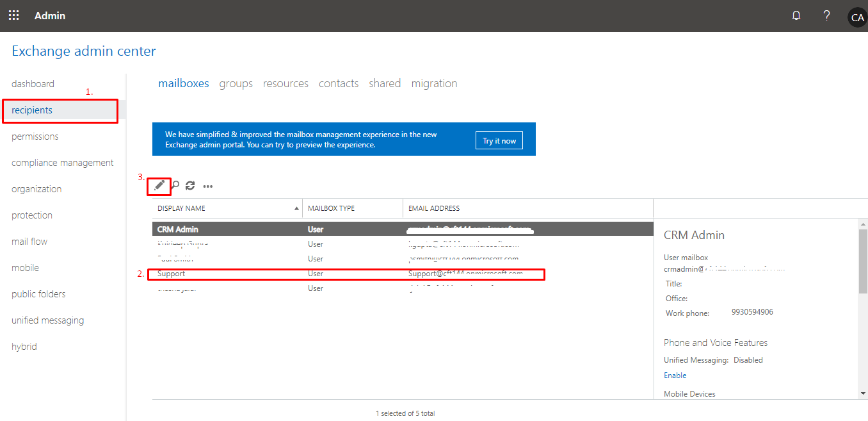Click the Support@ email address cell

[465, 274]
